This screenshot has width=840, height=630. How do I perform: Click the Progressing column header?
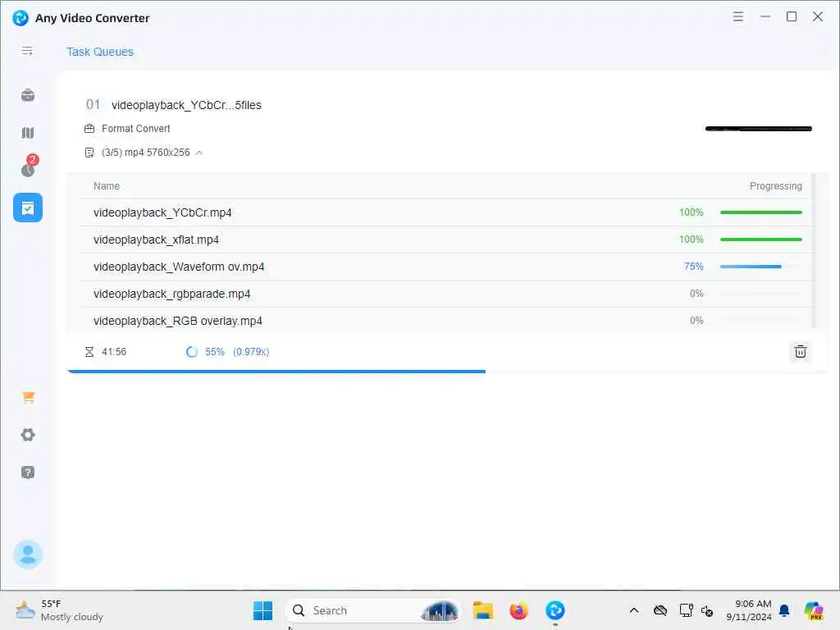pos(776,186)
